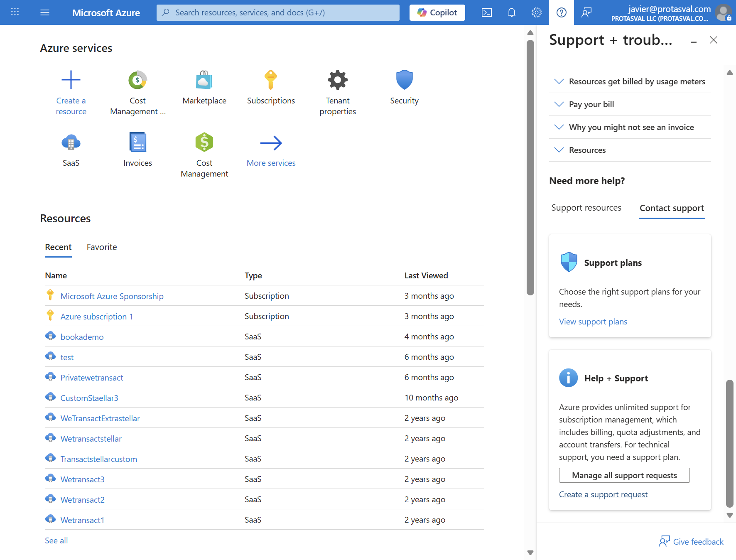Viewport: 736px width, 560px height.
Task: Open the CustomStaellar3 resource
Action: coord(89,398)
